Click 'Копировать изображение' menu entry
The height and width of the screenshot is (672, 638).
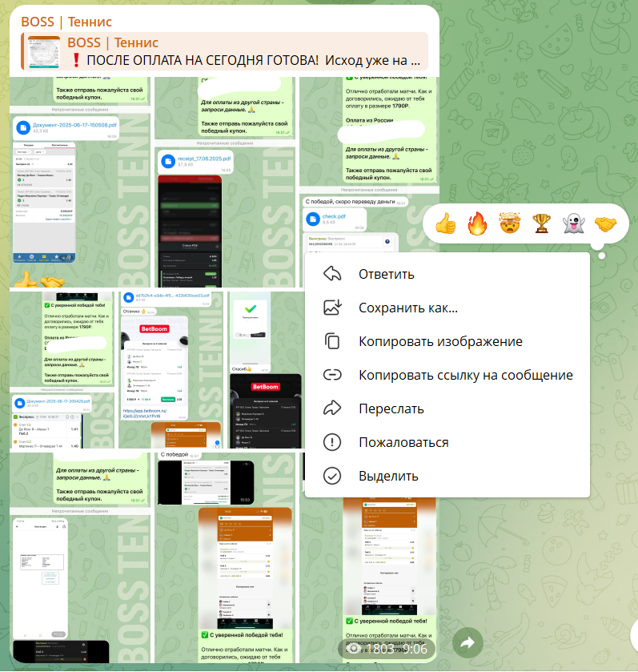440,341
